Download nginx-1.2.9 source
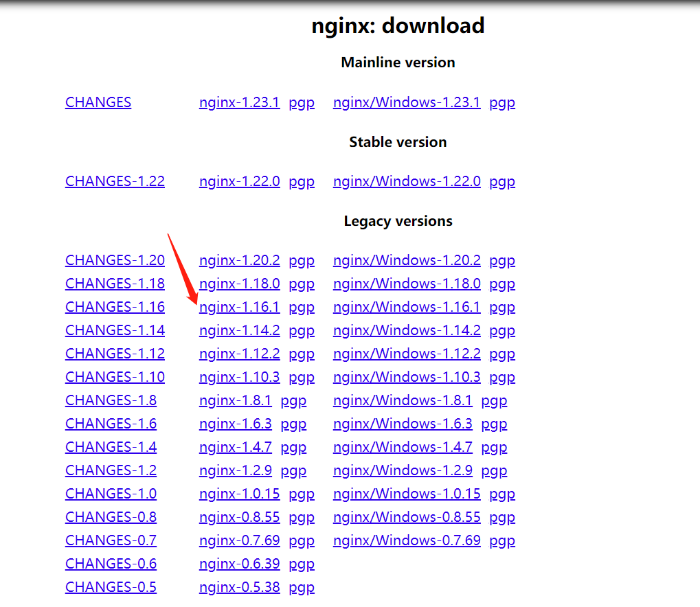Screen dimensions: 700x607 (x=235, y=470)
